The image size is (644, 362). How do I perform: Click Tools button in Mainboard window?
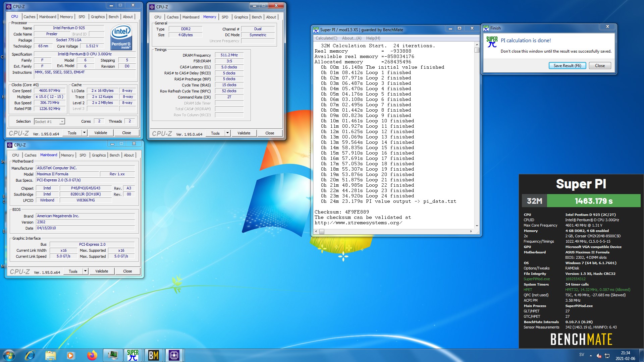click(73, 271)
